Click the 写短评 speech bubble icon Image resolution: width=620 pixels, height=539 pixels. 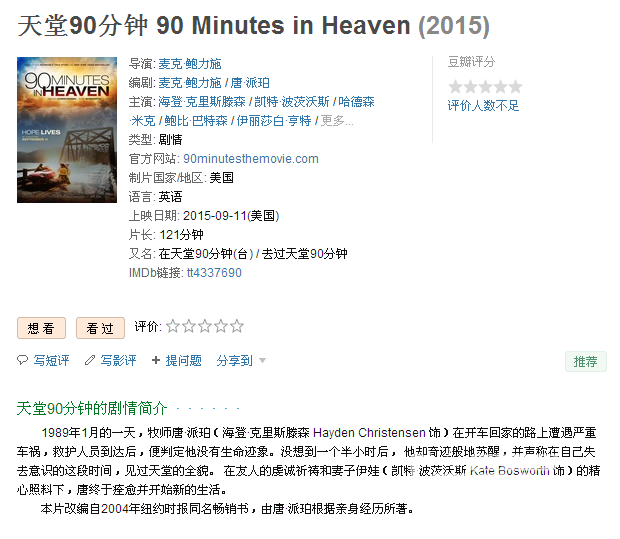pyautogui.click(x=22, y=360)
